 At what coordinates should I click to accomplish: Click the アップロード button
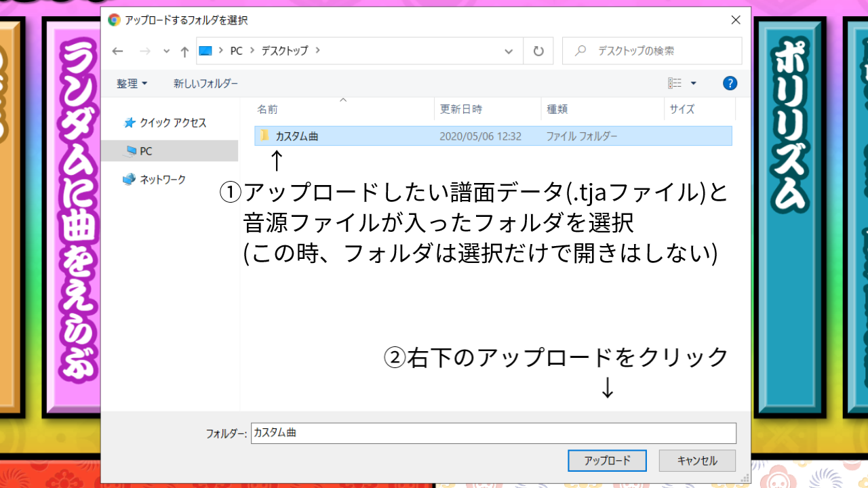[x=607, y=460]
